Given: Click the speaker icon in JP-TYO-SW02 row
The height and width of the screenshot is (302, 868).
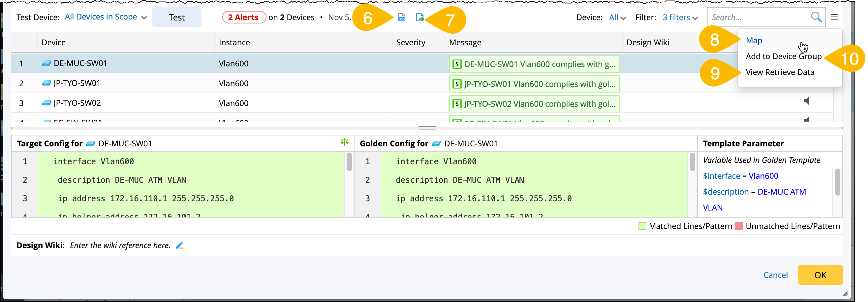Looking at the screenshot, I should point(807,101).
